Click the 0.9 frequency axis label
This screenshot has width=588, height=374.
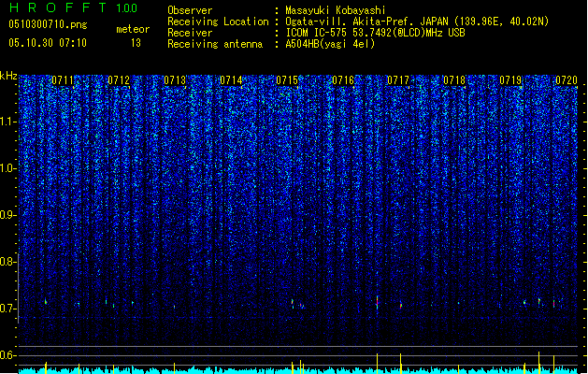7,215
